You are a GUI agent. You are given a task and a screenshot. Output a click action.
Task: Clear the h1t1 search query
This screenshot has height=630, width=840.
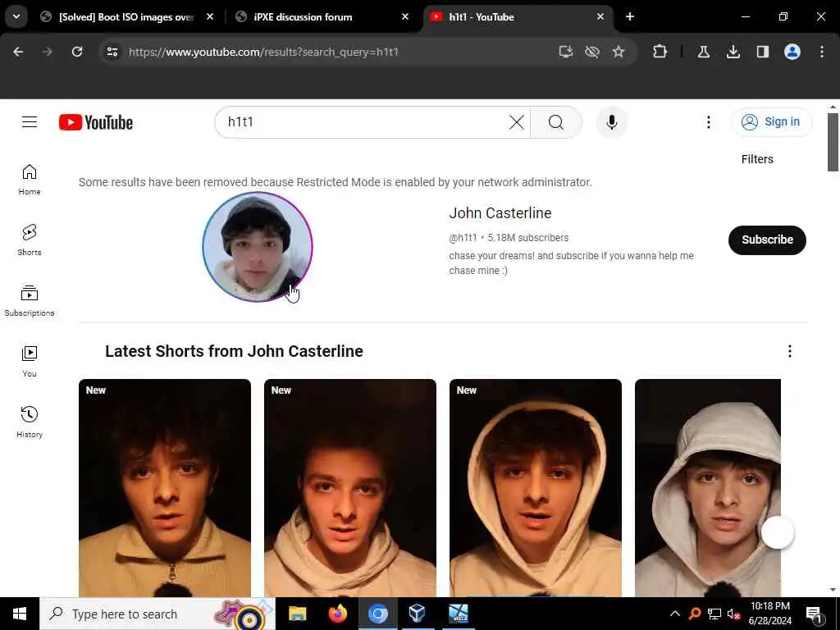[x=517, y=122]
